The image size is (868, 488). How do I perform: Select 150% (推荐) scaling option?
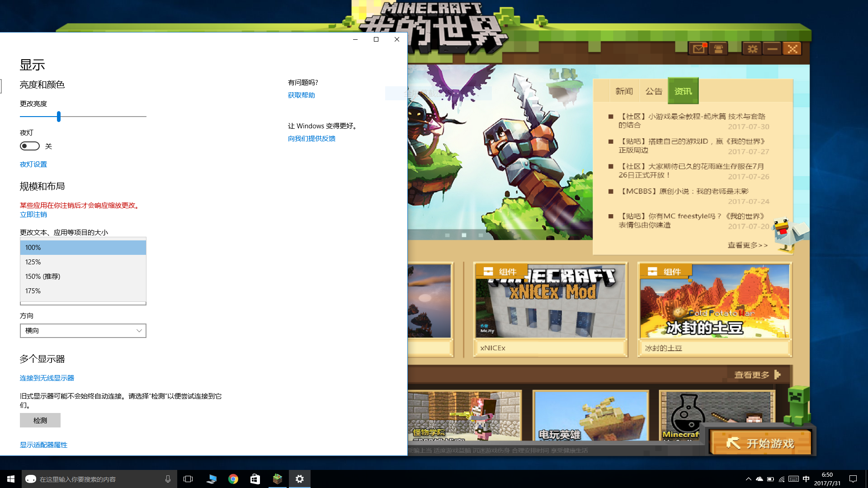83,277
